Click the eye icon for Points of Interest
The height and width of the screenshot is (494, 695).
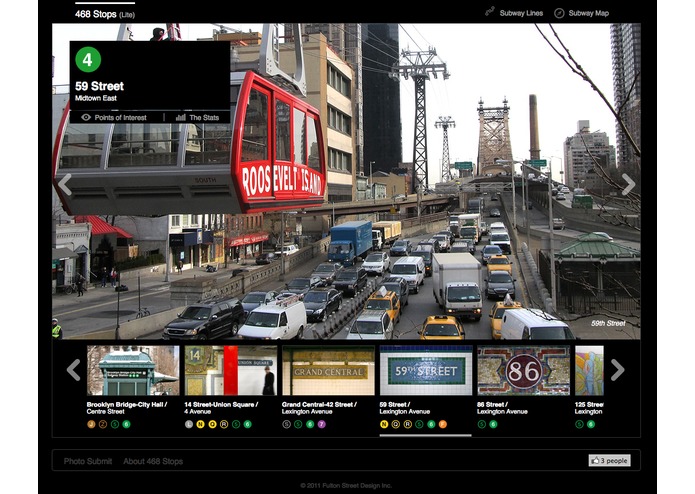tap(86, 117)
